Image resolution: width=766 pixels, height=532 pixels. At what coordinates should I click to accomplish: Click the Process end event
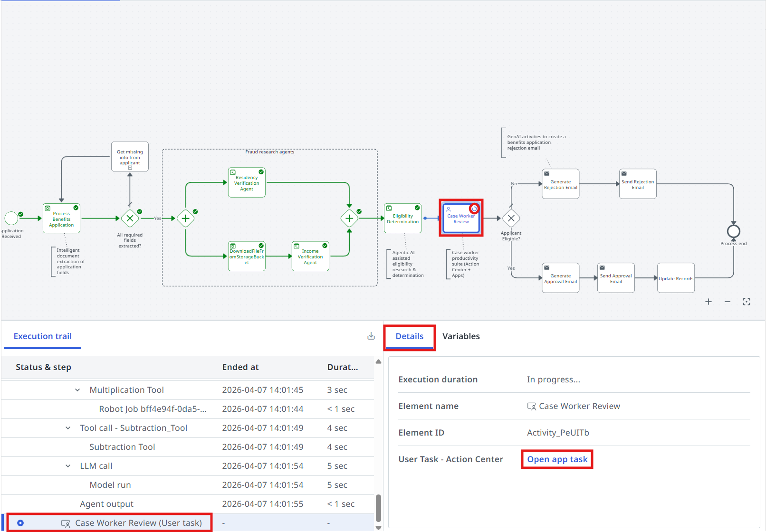(x=734, y=231)
